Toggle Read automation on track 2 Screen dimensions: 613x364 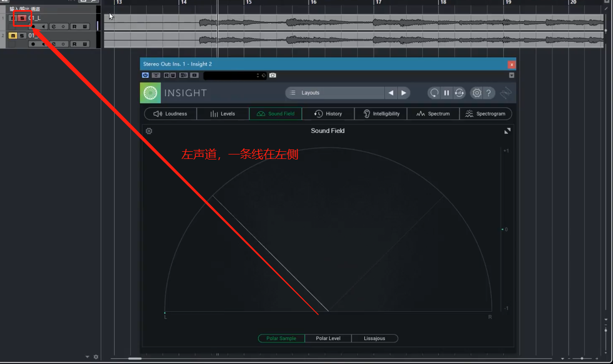pyautogui.click(x=75, y=44)
